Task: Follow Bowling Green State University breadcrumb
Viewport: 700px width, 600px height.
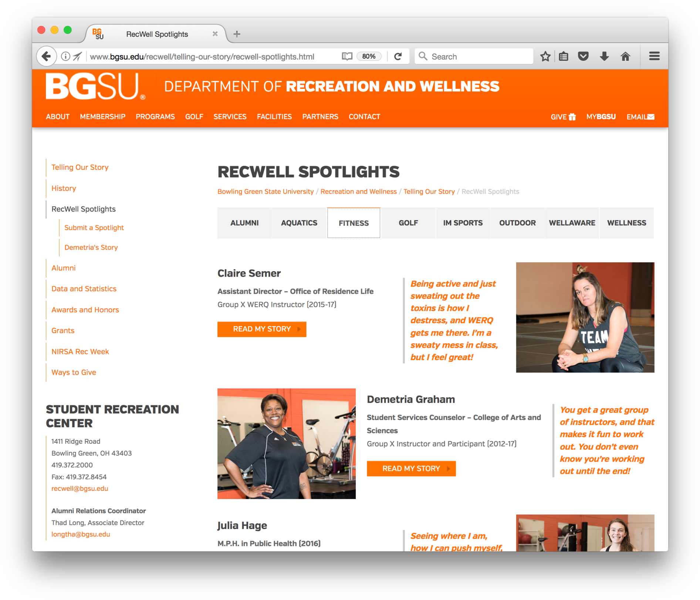Action: (x=266, y=192)
